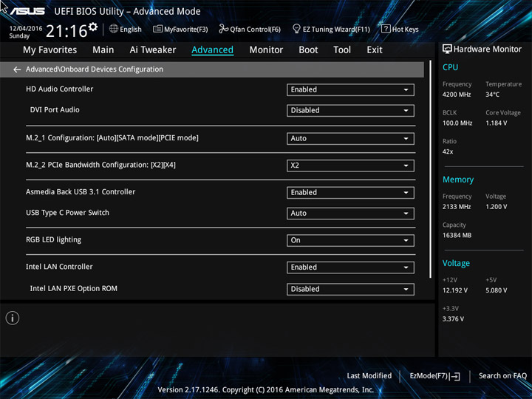Viewport: 532px width, 399px height.
Task: Open the settings gear next to clock
Action: pyautogui.click(x=93, y=27)
